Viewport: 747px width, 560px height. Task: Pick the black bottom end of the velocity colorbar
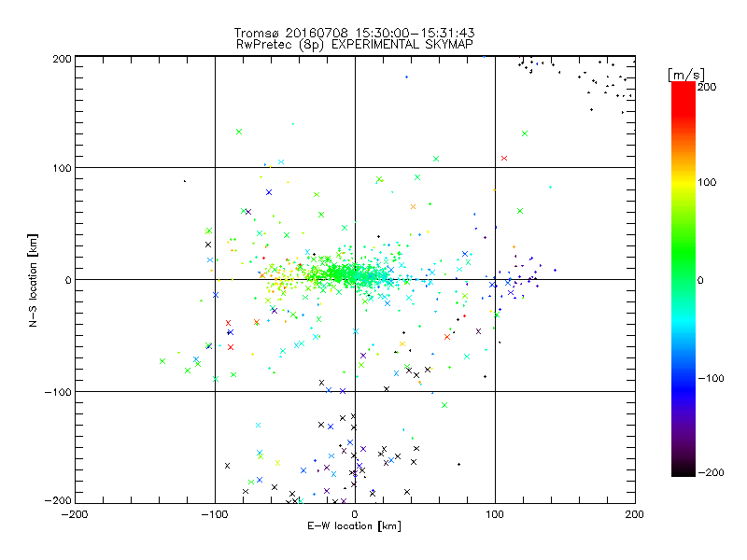click(684, 469)
